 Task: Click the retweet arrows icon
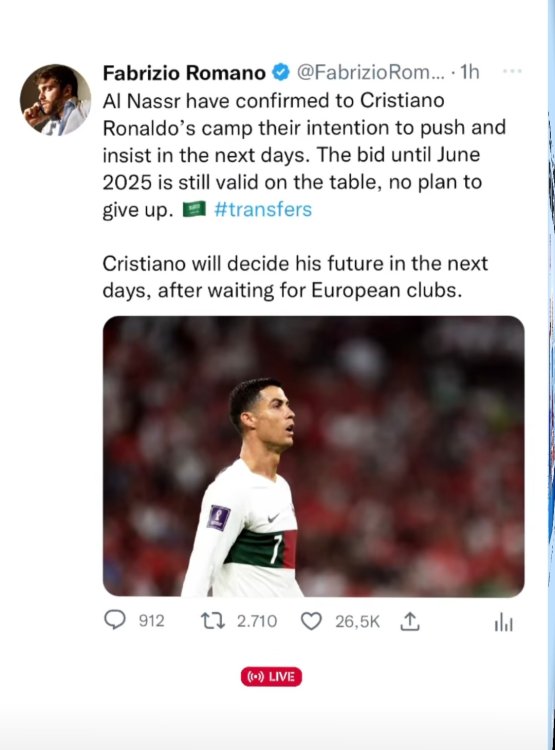pyautogui.click(x=213, y=621)
